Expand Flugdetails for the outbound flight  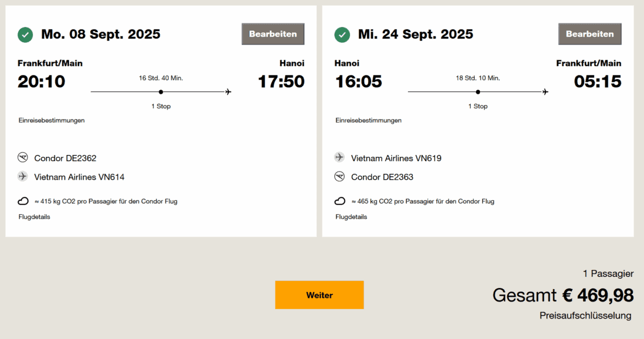click(34, 217)
